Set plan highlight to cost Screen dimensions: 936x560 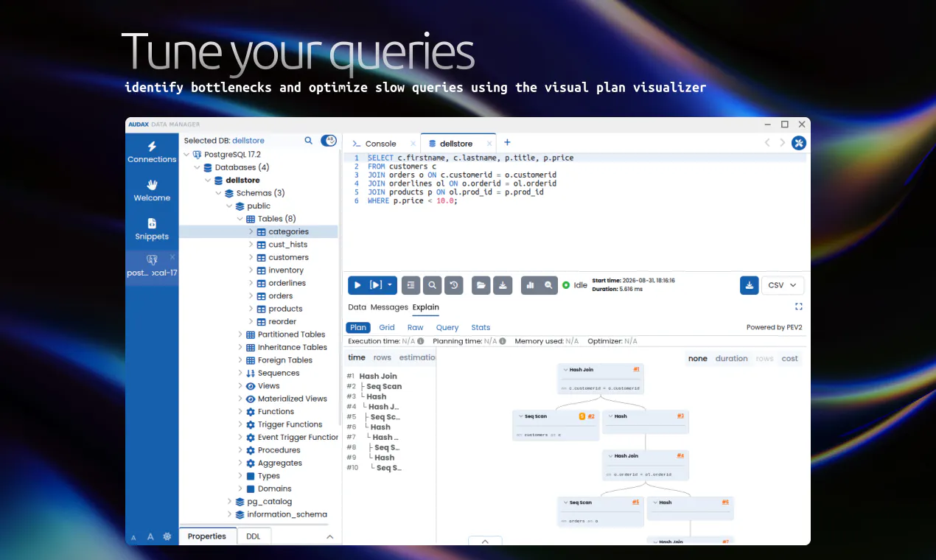(x=789, y=359)
